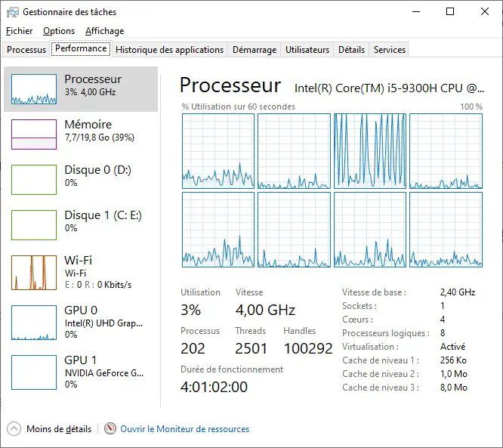This screenshot has width=503, height=448.
Task: Open the Affichage menu
Action: [x=104, y=31]
